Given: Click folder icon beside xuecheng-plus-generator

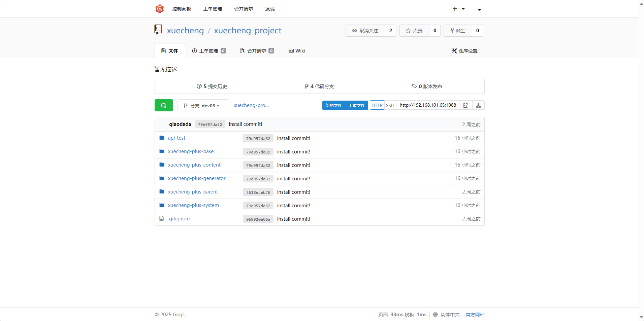Looking at the screenshot, I should [162, 178].
